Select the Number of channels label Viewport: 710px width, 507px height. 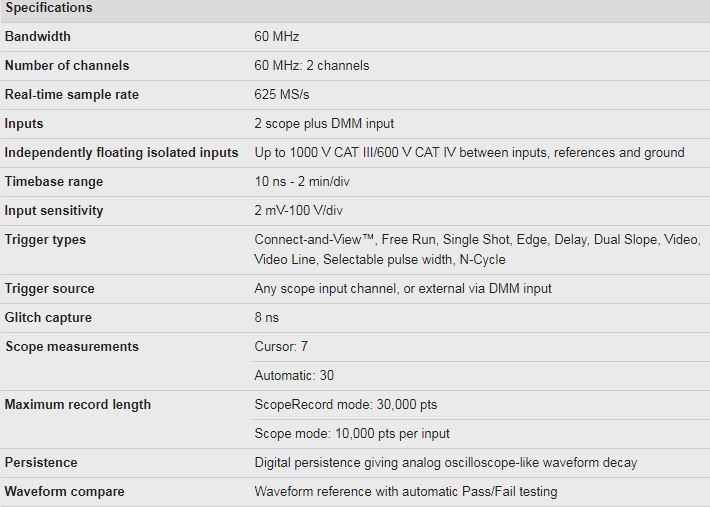pos(67,66)
